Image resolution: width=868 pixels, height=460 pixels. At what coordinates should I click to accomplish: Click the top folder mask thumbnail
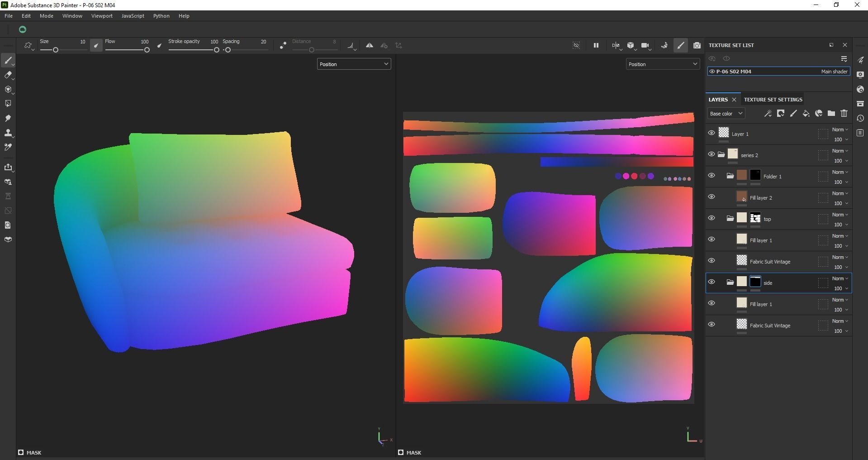[755, 218]
